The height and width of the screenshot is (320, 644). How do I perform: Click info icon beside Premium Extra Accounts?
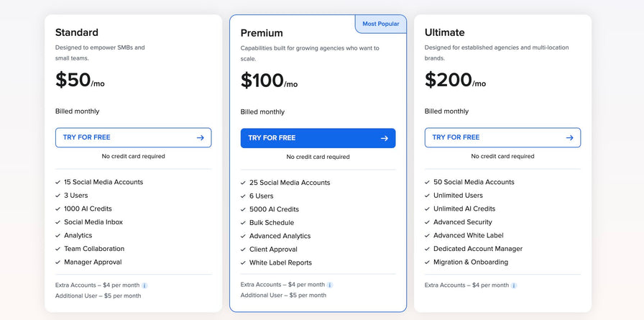[330, 285]
